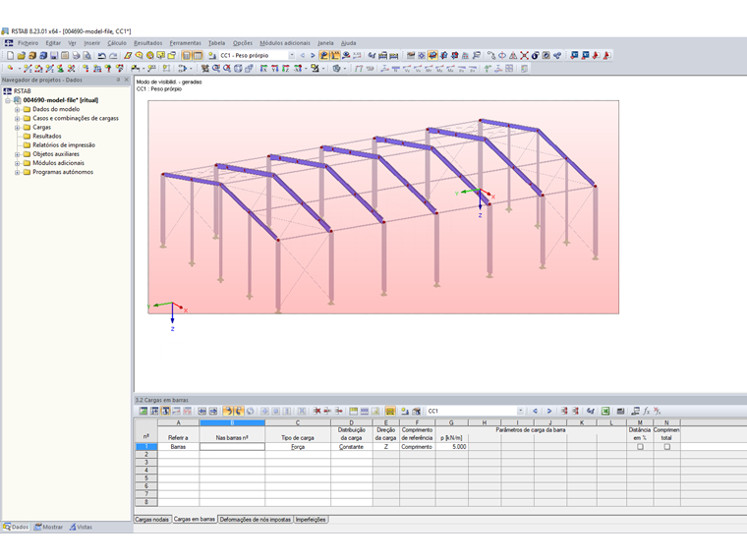Go to previous load case in table toolbar
This screenshot has height=560, width=747.
(535, 411)
